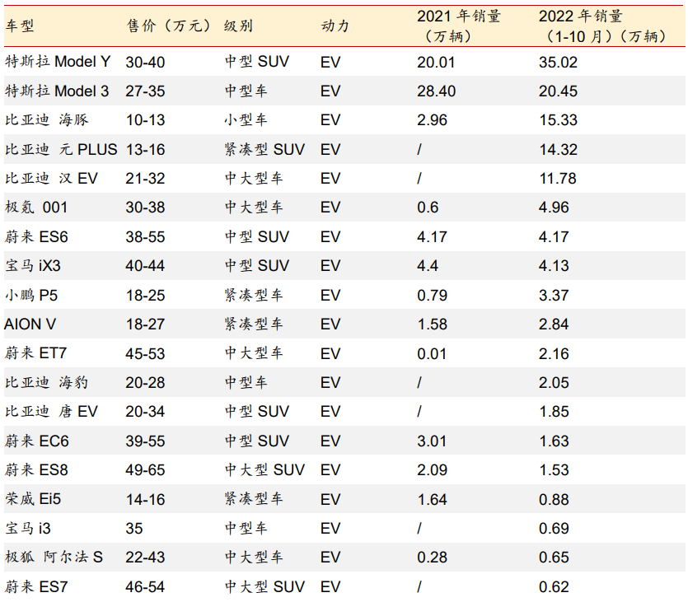This screenshot has height=616, width=688.
Task: Click price 45-53 for 蔚来 ET7
Action: click(x=145, y=354)
